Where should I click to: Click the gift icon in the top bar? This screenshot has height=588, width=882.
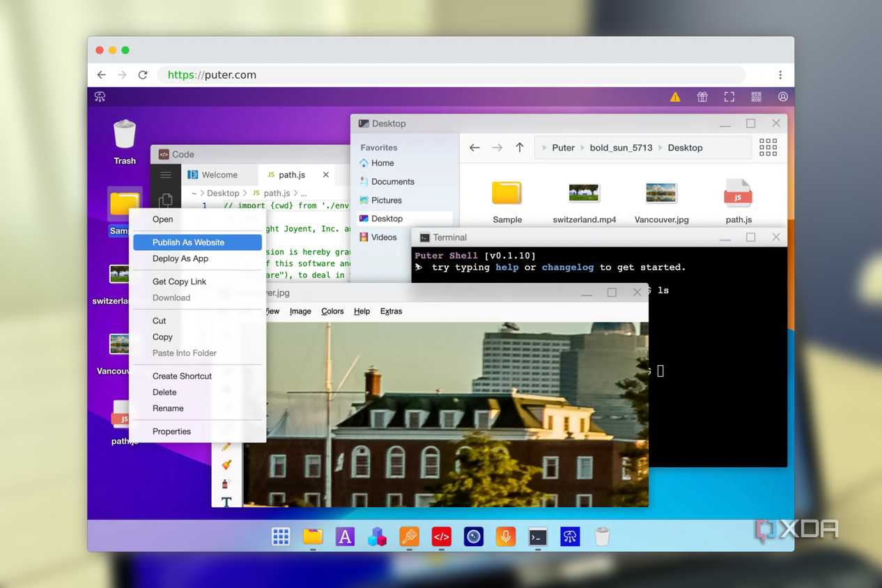pos(702,97)
